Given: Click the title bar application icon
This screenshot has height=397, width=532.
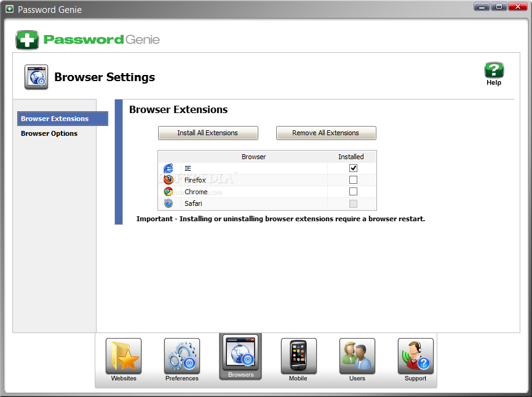Looking at the screenshot, I should tap(9, 9).
